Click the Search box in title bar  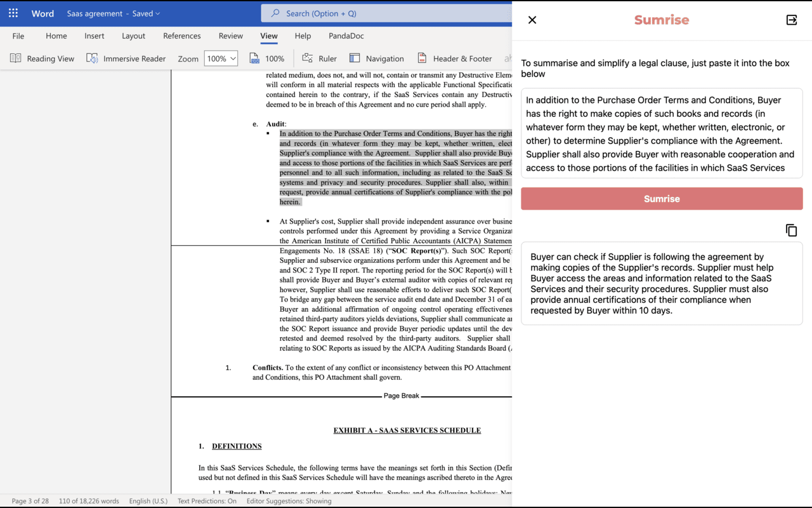pos(387,13)
